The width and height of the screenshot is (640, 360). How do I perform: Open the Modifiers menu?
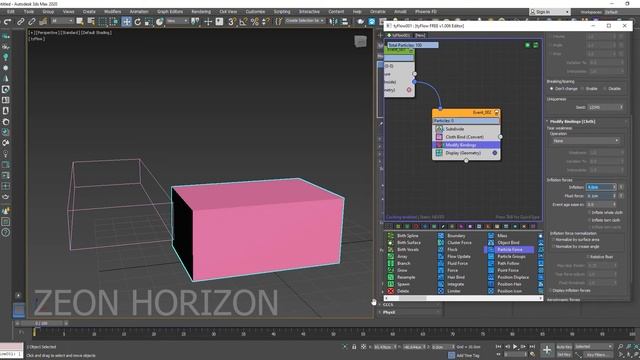click(112, 12)
